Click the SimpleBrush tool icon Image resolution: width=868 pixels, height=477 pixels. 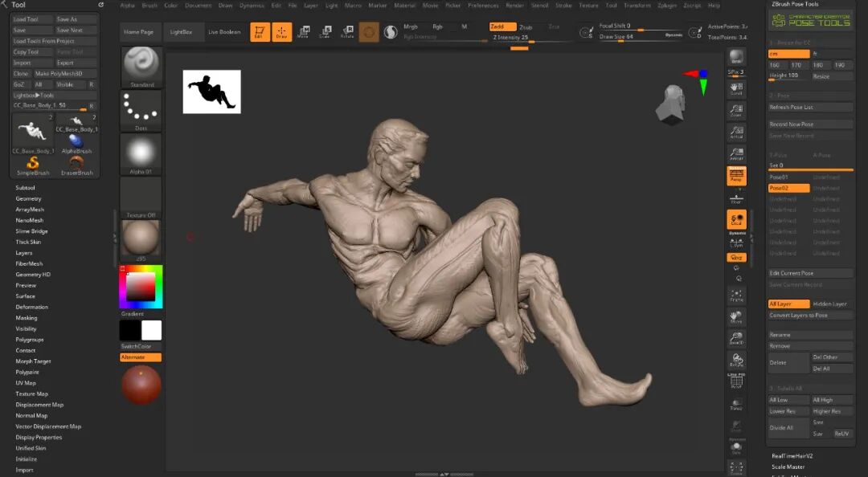[x=33, y=165]
